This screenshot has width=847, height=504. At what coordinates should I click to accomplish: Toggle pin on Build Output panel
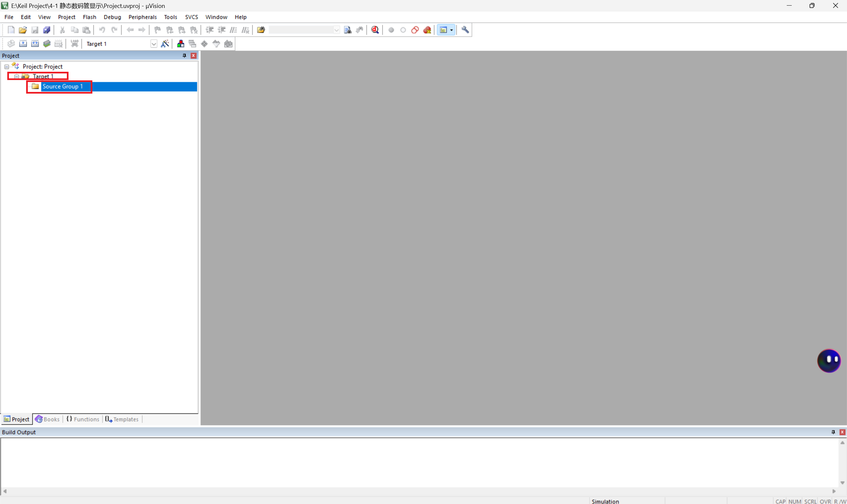click(x=833, y=432)
